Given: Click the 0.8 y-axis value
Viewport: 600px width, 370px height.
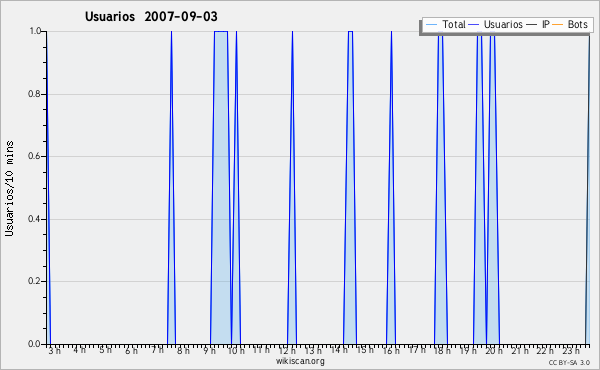Looking at the screenshot, I should [x=35, y=94].
